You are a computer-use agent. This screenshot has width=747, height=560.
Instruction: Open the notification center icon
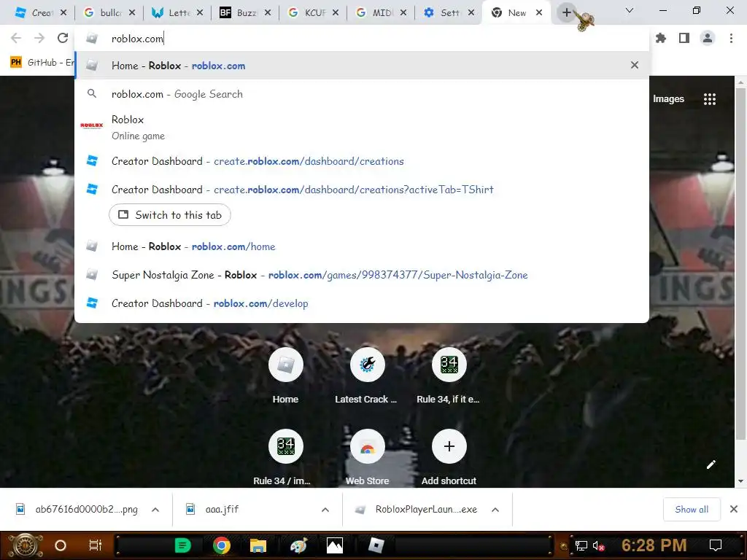(716, 545)
